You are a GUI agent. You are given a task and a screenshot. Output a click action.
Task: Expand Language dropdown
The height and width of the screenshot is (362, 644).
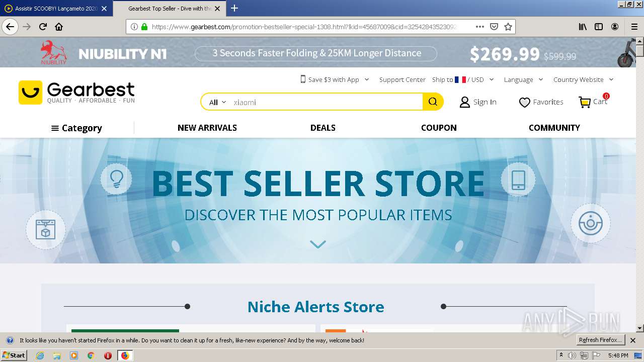[524, 79]
